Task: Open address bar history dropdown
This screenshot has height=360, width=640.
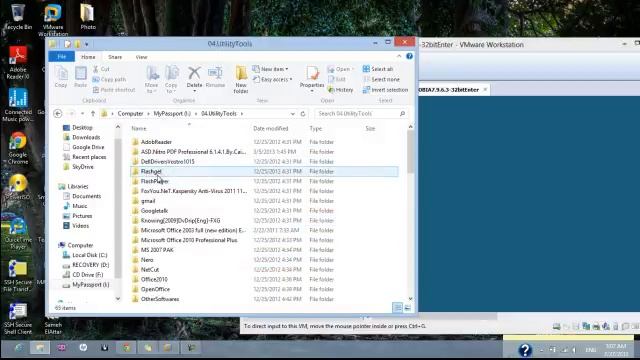Action: coord(292,114)
